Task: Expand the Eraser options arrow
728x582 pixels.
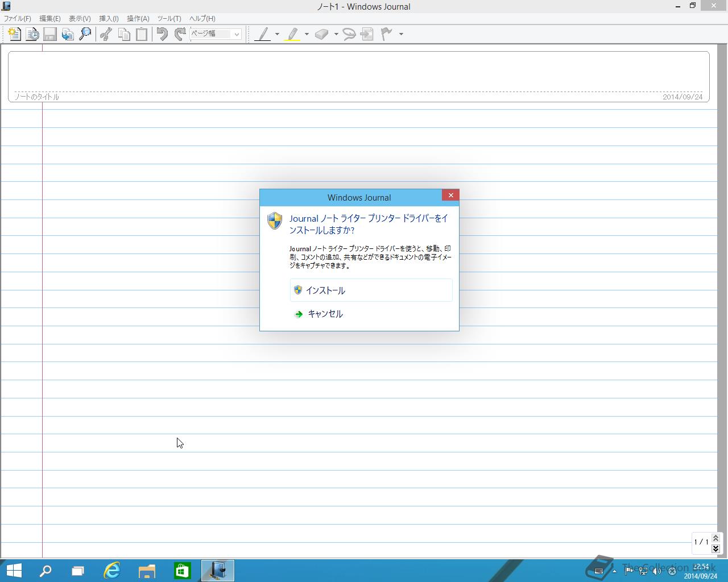Action: 336,34
